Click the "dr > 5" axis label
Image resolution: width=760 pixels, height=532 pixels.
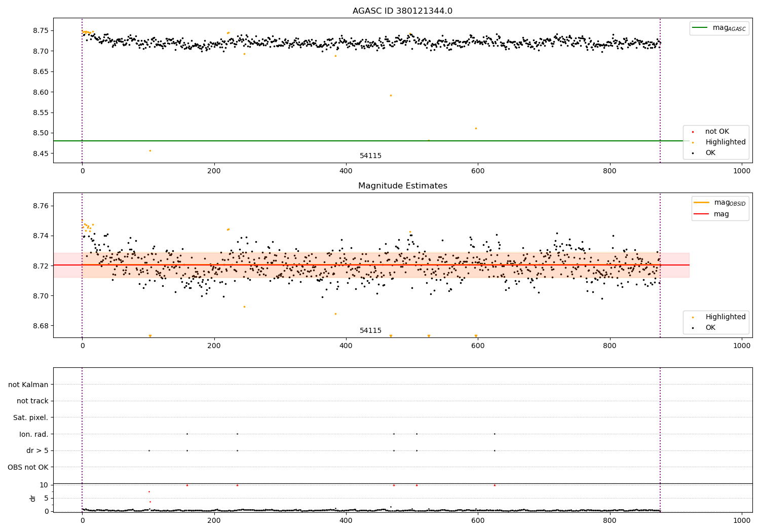[x=37, y=450]
